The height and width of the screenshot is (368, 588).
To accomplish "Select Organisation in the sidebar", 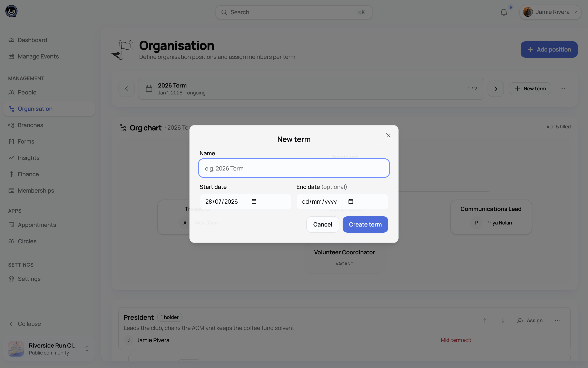I will point(49,109).
